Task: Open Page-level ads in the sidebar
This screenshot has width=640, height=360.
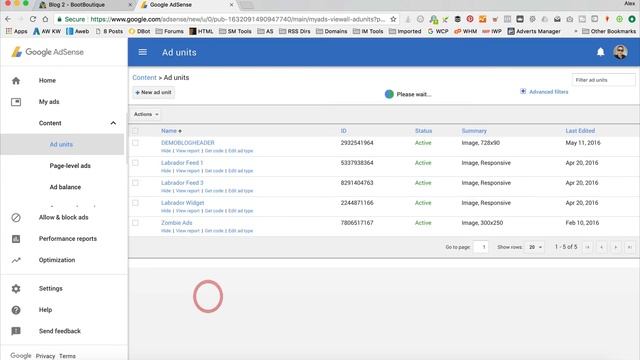Action: [70, 166]
